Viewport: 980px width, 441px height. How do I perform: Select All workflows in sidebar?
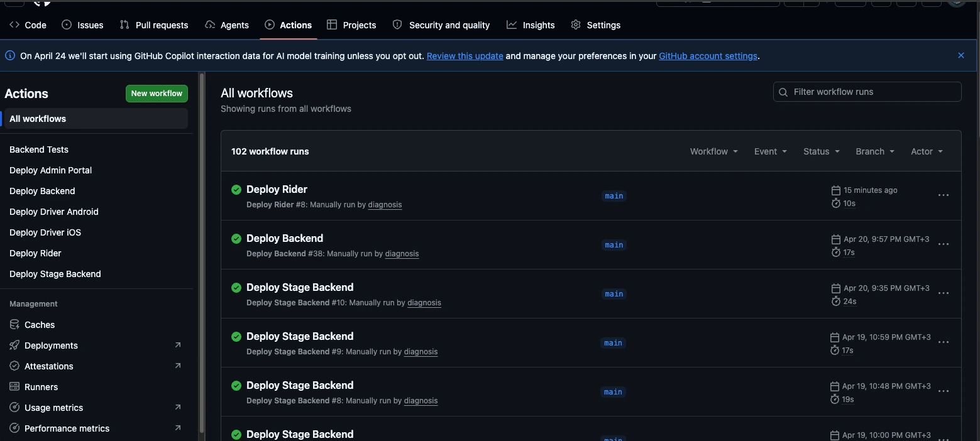coord(96,119)
